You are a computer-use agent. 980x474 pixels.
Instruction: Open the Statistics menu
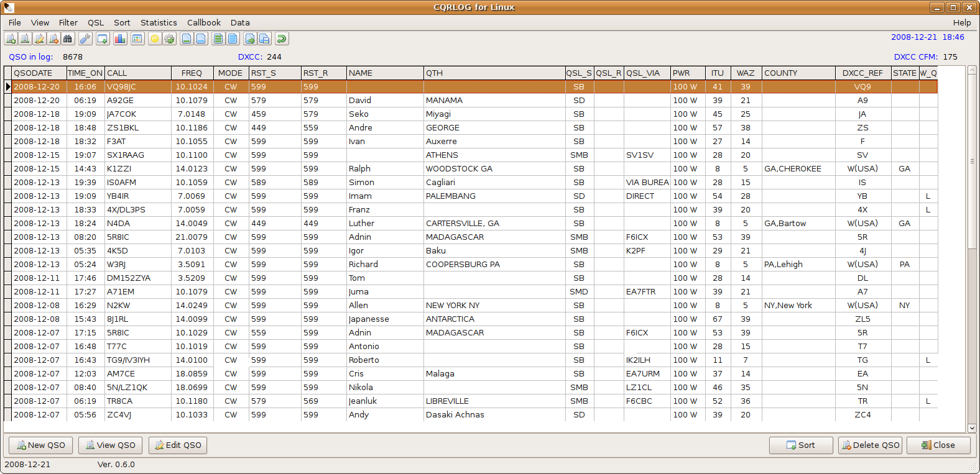point(159,22)
